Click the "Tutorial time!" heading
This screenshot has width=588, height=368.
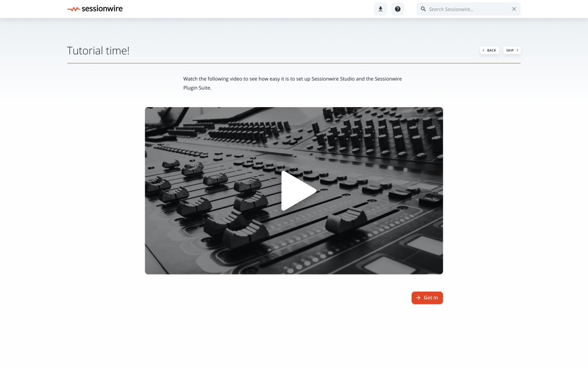click(x=98, y=51)
